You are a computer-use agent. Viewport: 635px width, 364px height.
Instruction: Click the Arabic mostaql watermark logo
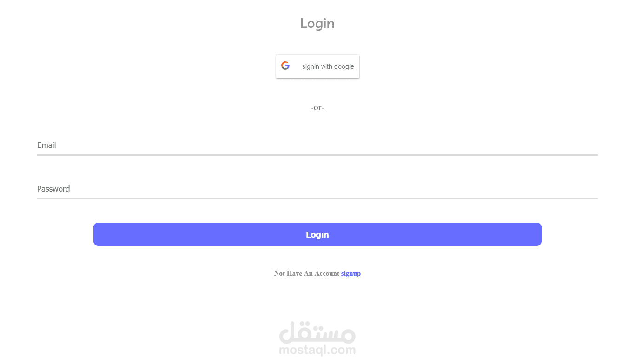pos(317,332)
